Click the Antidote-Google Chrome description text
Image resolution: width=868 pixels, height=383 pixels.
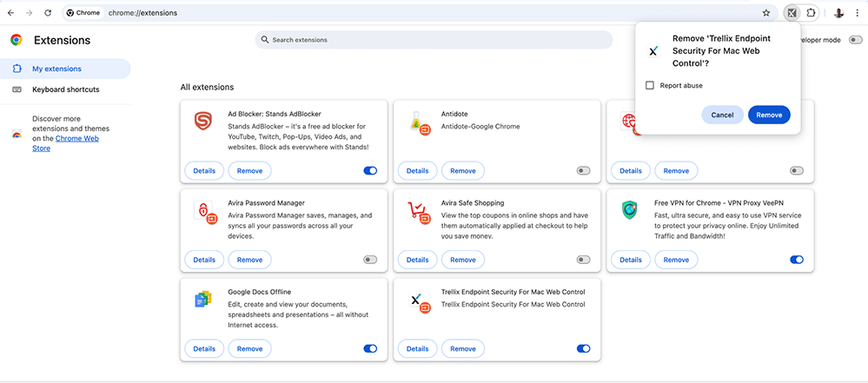tap(480, 126)
